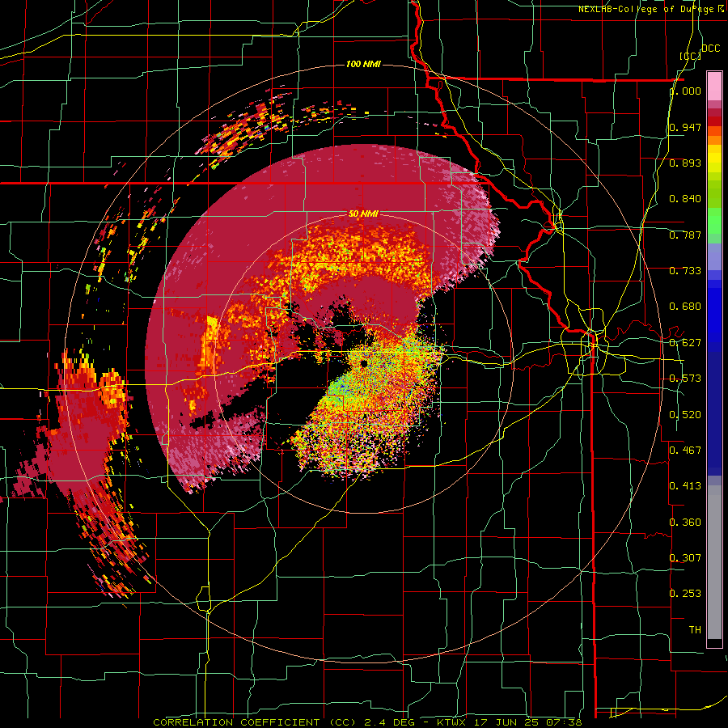Screen dimensions: 728x728
Task: Click 'CORRELATION COEFFICIENT' in the bottom caption
Action: click(x=236, y=722)
